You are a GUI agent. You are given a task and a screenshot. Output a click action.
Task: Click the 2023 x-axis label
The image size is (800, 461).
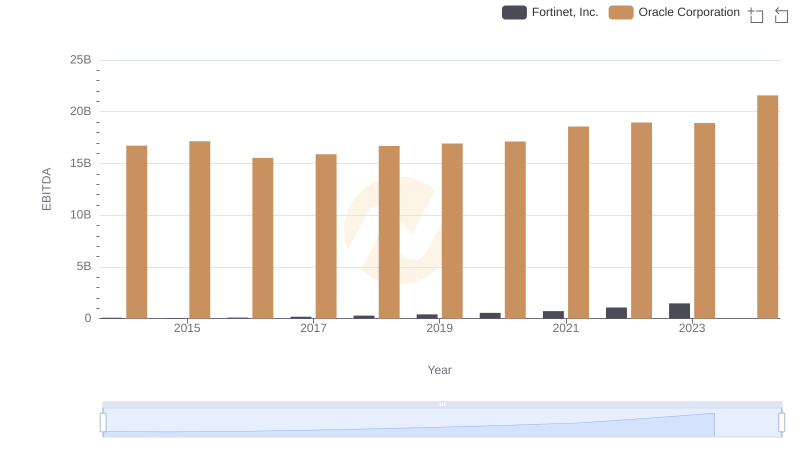[692, 328]
